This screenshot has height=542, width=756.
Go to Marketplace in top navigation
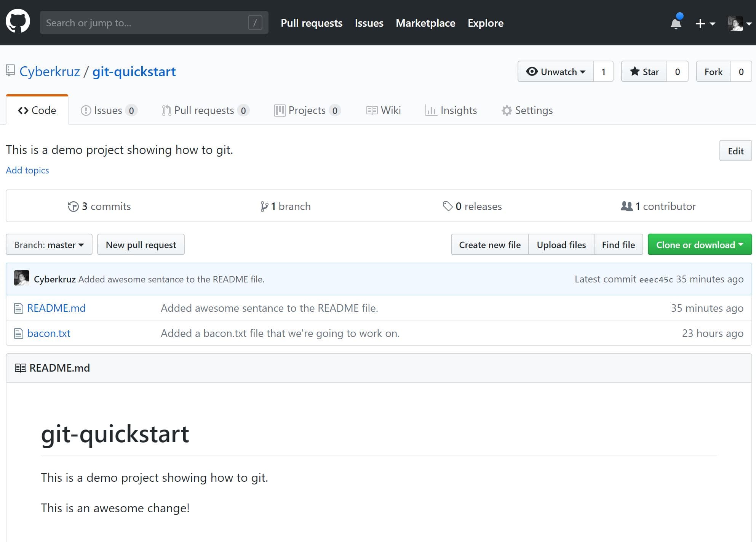(x=425, y=23)
